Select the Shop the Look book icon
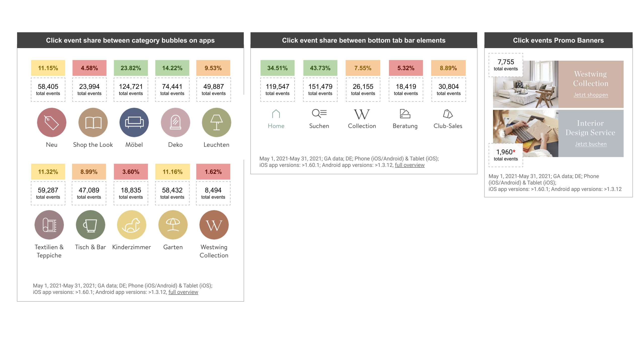Viewport: 644px width, 340px height. point(93,123)
